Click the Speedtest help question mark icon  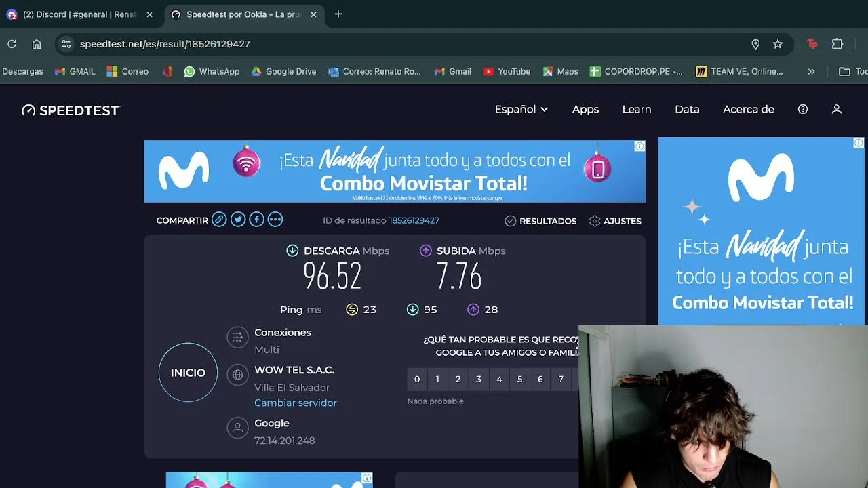[803, 109]
